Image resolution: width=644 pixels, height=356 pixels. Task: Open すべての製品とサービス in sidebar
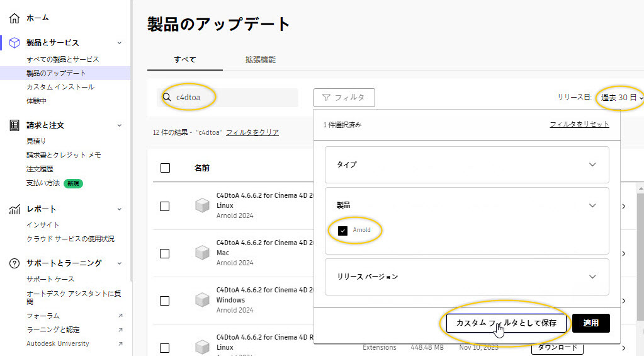coord(63,59)
